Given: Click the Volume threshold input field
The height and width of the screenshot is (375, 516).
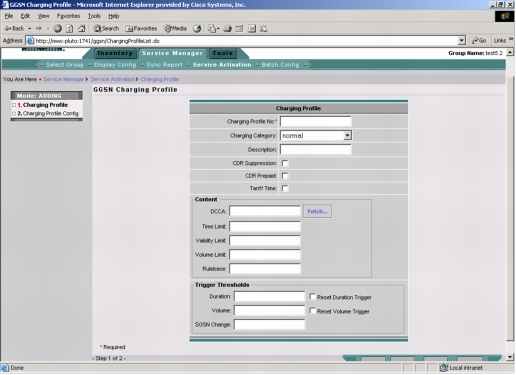Looking at the screenshot, I should coord(269,311).
